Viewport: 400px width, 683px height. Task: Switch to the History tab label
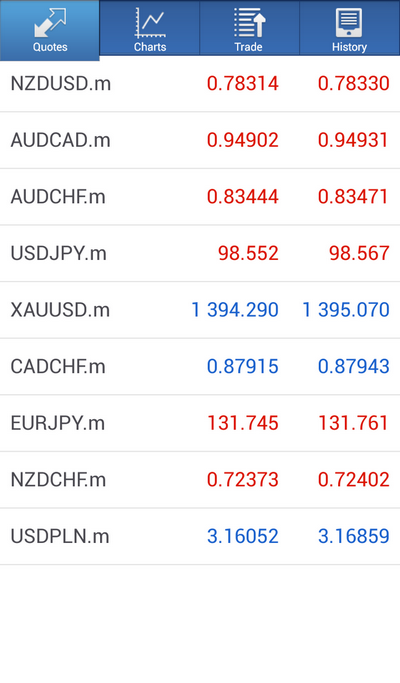[349, 47]
